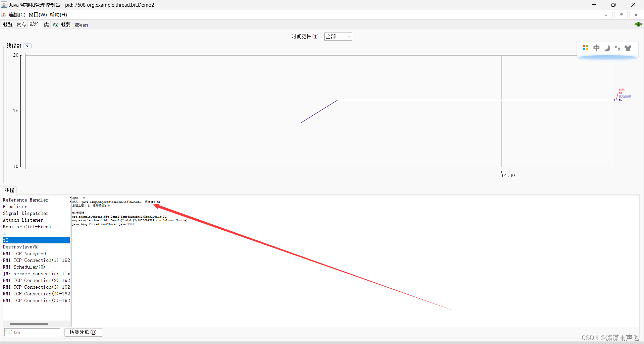The image size is (644, 344).
Task: Open the 帮助(H) menu
Action: coord(58,15)
